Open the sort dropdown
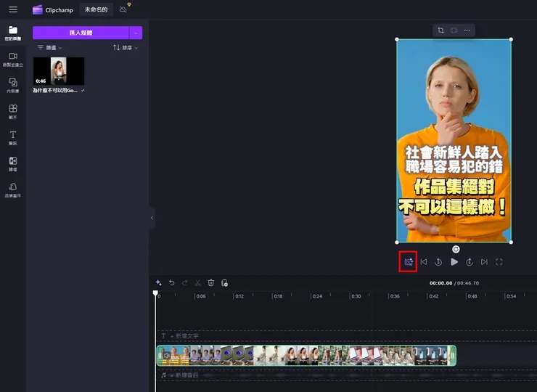Viewport: 537px width, 392px height. 126,48
